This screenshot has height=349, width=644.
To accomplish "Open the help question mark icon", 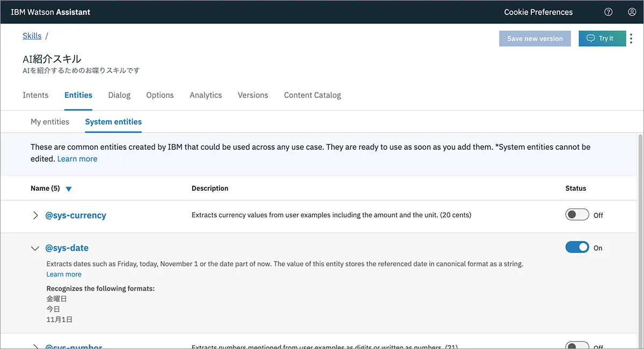I will [608, 12].
